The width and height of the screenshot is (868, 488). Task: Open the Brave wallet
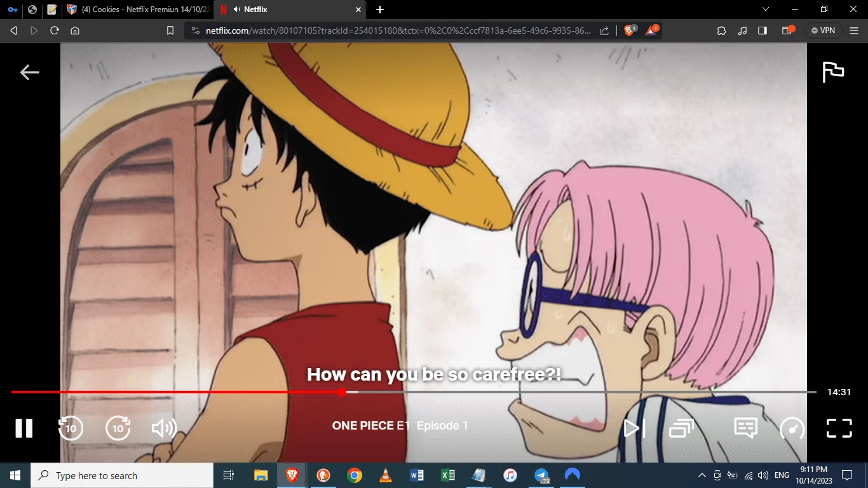click(x=788, y=30)
